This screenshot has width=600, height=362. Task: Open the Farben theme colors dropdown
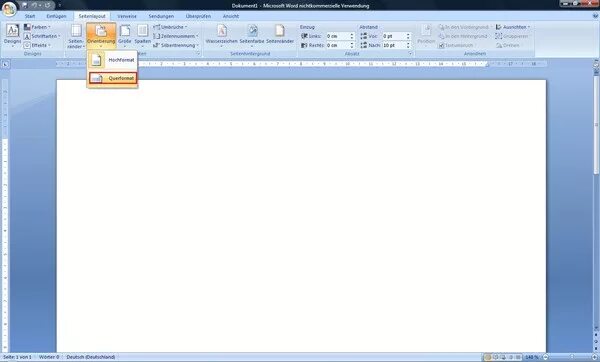[x=37, y=27]
